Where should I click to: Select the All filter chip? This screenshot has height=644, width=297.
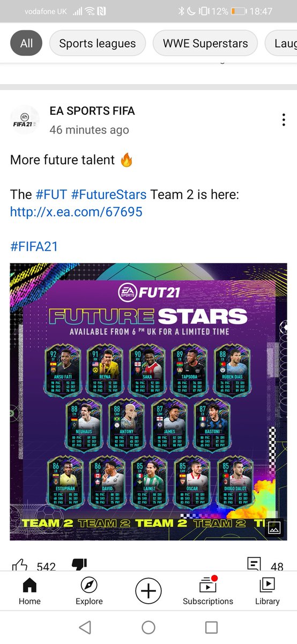pos(26,43)
